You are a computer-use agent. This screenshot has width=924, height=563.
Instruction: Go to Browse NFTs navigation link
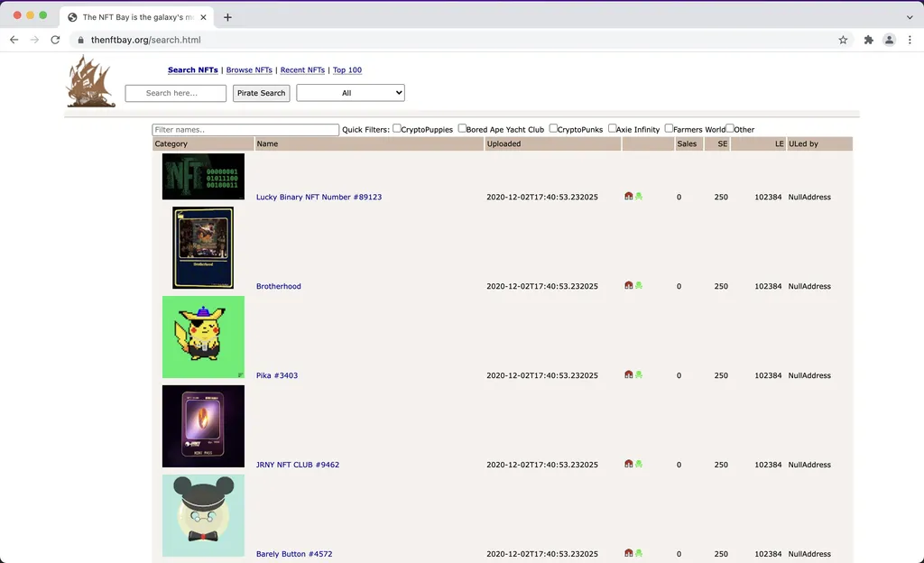249,70
